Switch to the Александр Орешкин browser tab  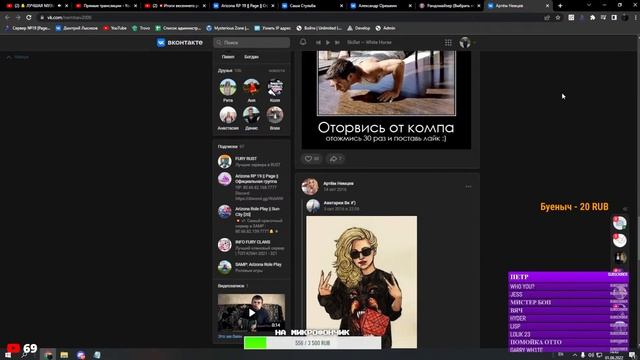[x=382, y=6]
